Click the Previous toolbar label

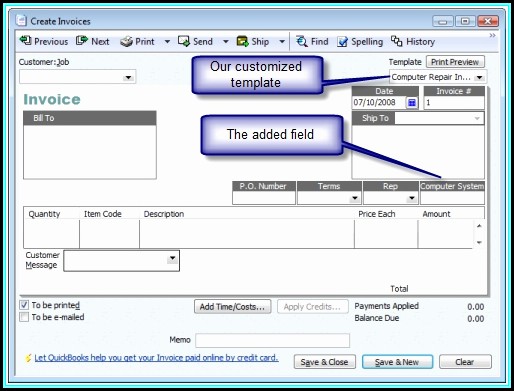tap(51, 42)
